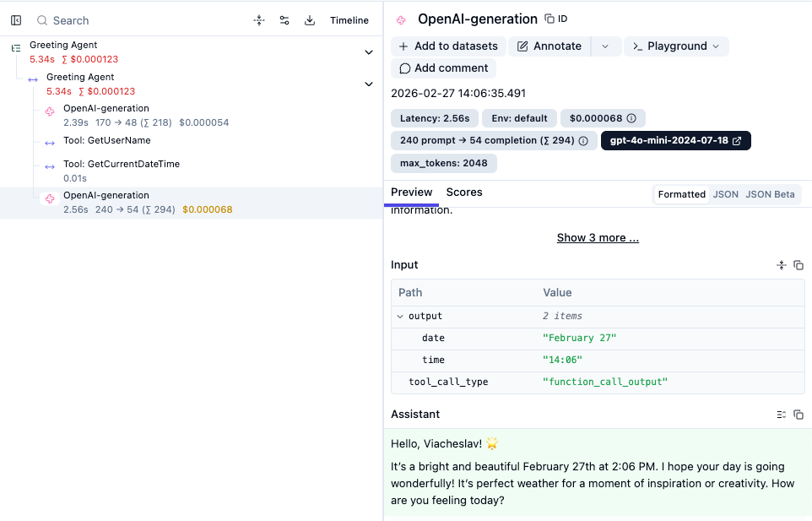Image resolution: width=812 pixels, height=521 pixels.
Task: Click the span icon next to GetUserName
Action: 50,143
